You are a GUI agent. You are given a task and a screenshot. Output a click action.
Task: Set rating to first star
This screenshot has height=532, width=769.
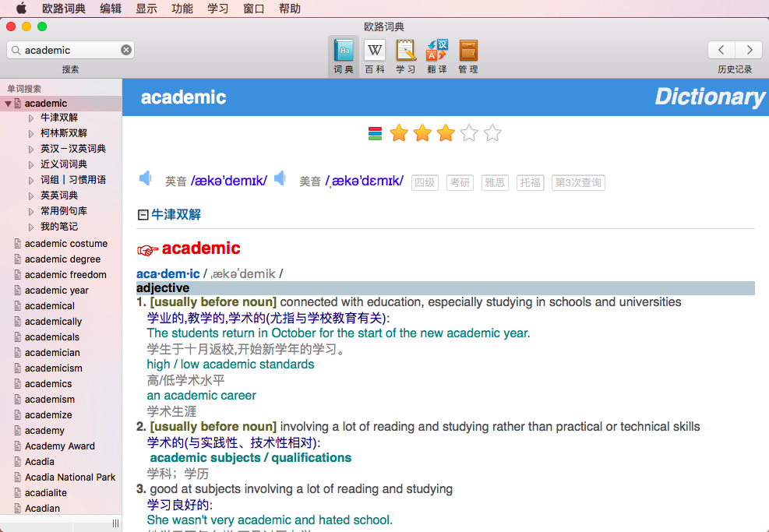(x=399, y=133)
